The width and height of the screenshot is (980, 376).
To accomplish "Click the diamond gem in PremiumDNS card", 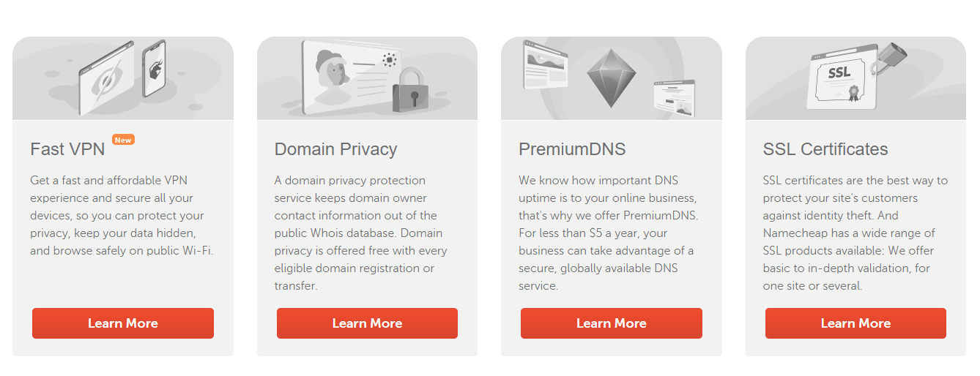I will pyautogui.click(x=612, y=78).
